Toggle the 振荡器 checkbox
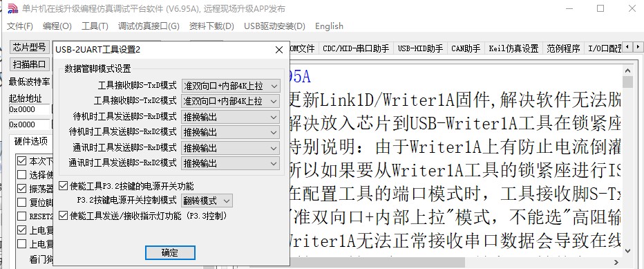This screenshot has width=644, height=269. [22, 188]
